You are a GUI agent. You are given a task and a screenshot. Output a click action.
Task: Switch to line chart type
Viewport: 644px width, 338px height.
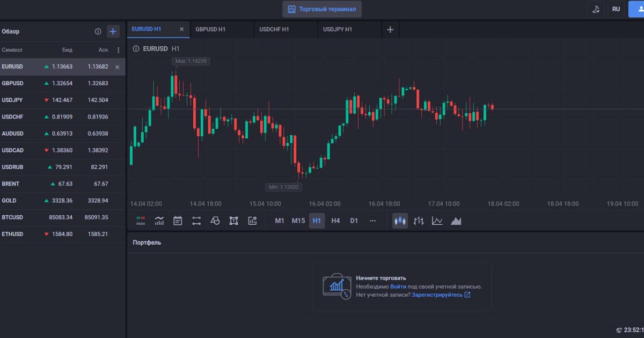click(437, 221)
